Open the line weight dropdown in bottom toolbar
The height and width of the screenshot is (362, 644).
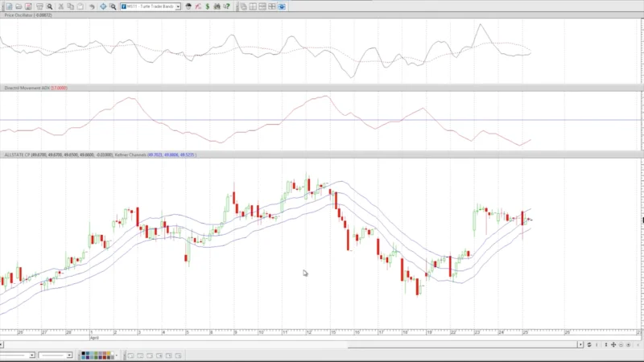click(70, 355)
